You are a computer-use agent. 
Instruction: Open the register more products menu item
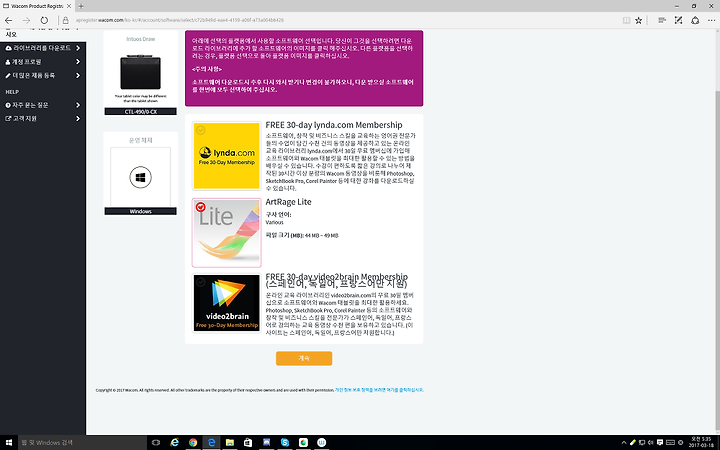43,75
